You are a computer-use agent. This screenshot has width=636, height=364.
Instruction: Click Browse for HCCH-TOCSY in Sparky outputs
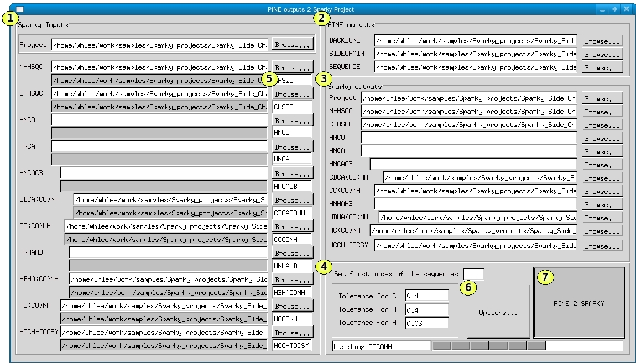click(602, 246)
